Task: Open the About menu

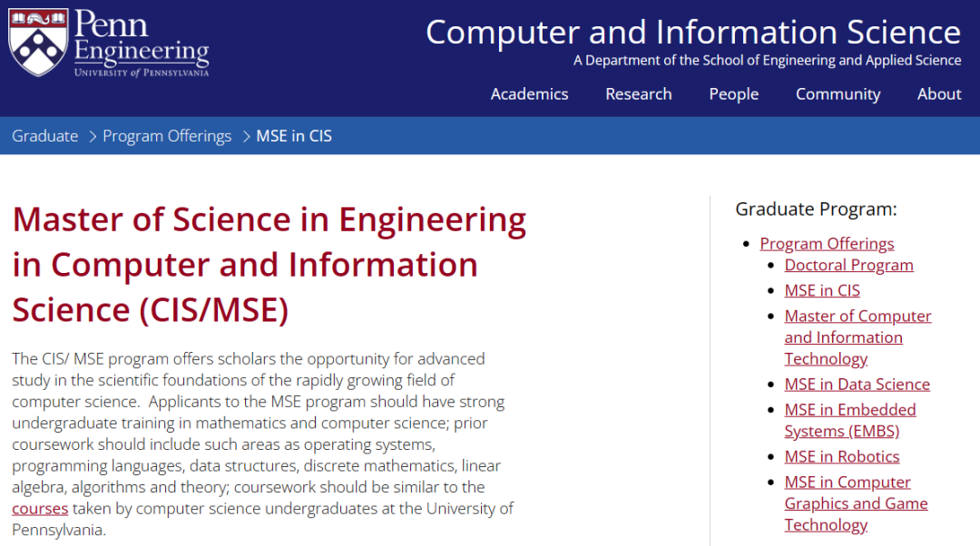Action: click(939, 94)
